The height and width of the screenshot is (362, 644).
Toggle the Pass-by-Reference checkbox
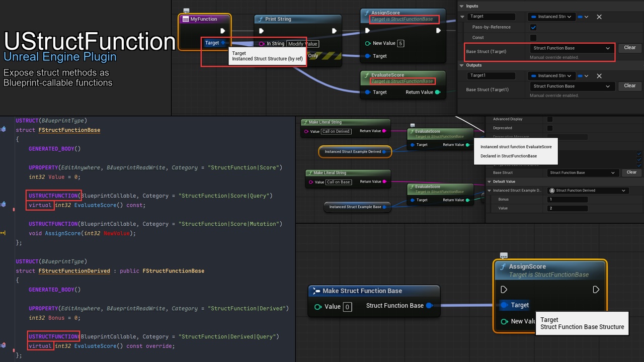tap(533, 27)
